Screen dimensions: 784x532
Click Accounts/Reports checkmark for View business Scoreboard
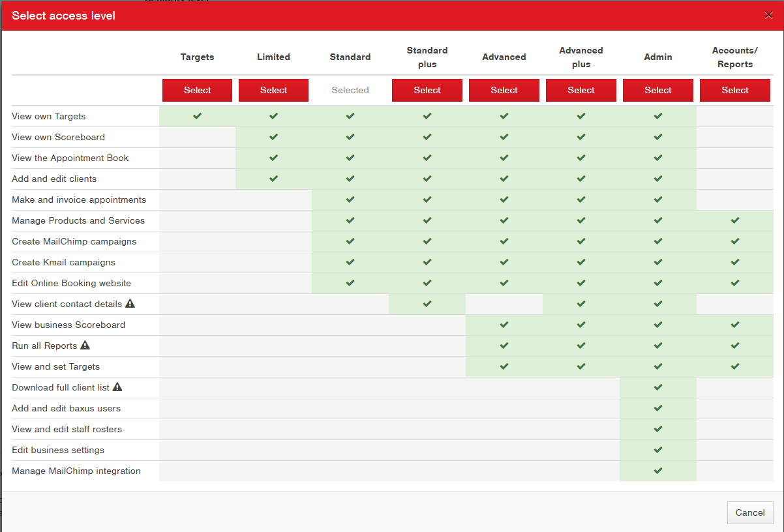[x=735, y=325]
